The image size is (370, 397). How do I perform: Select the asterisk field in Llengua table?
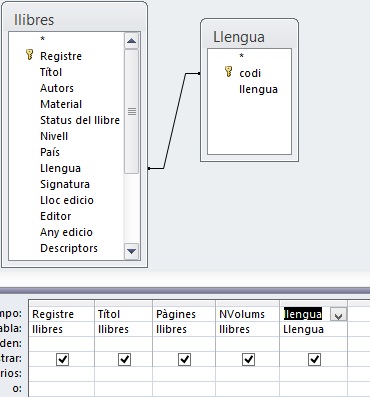click(x=242, y=56)
